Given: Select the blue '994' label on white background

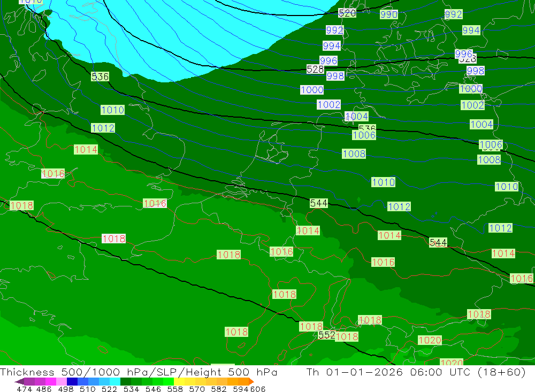Looking at the screenshot, I should click(331, 45).
